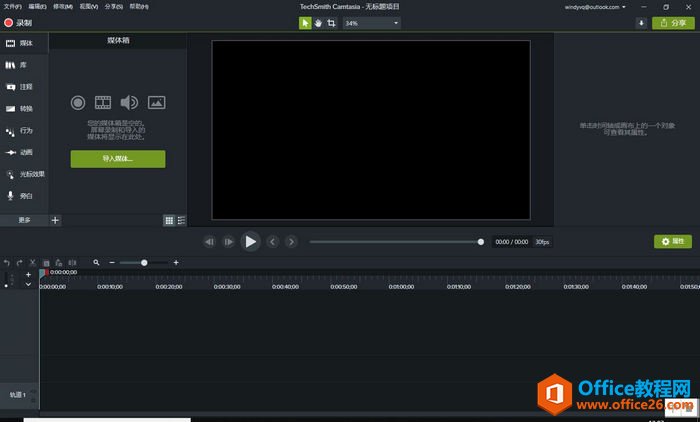
Task: Click the Cut scissors icon in timeline toolbar
Action: (32, 262)
